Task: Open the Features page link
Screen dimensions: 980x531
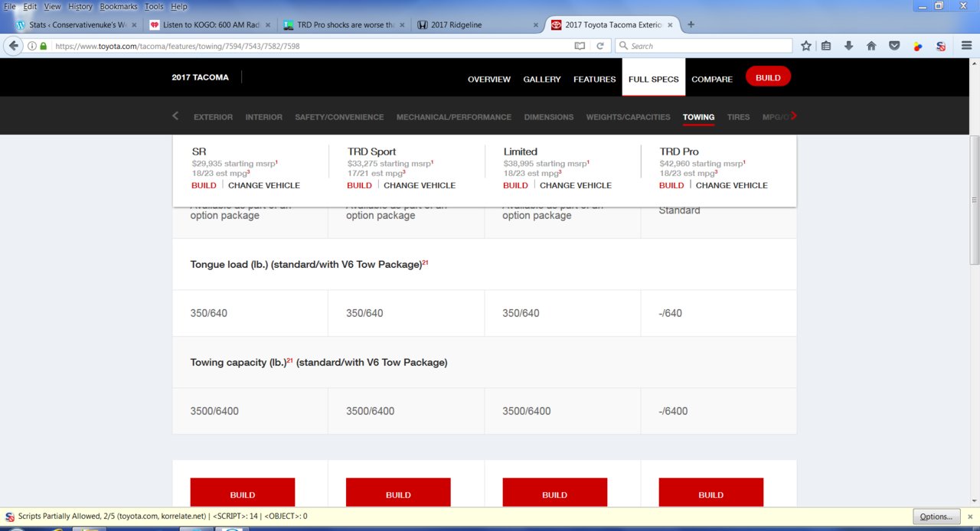Action: coord(595,79)
